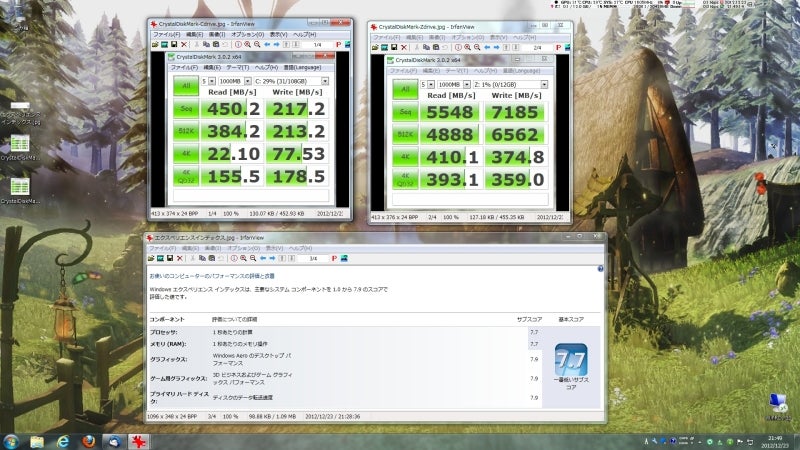Viewport: 800px width, 450px height.
Task: Click Slideshow icon in エクスペリエンスインデックス IrfanView window
Action: [x=161, y=259]
